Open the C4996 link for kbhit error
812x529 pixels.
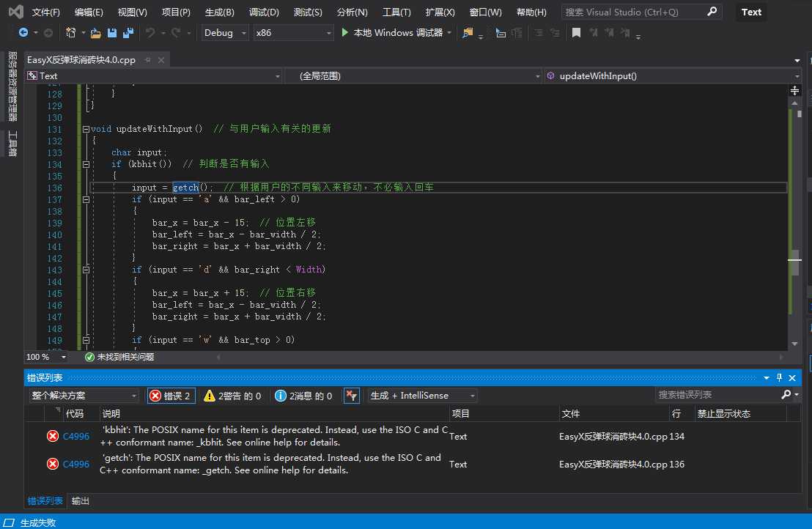click(x=75, y=436)
